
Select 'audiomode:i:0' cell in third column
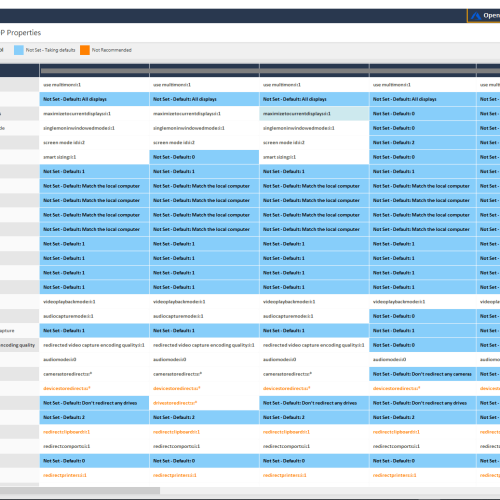point(314,359)
